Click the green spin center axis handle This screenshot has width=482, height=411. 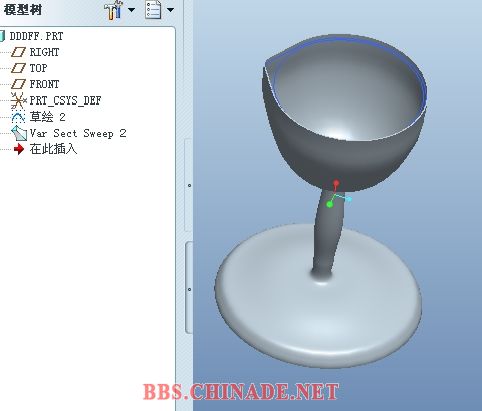330,204
